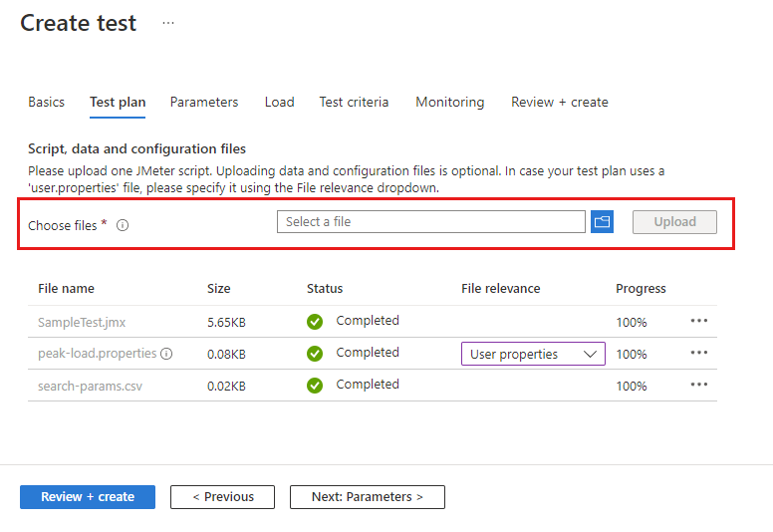
Task: Click the Completed checkmark icon for SampleTest.jmx
Action: pyautogui.click(x=315, y=322)
